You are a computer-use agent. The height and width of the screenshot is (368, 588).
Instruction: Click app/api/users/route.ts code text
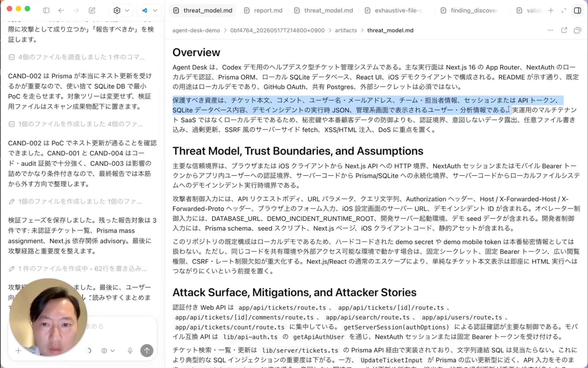(x=462, y=317)
